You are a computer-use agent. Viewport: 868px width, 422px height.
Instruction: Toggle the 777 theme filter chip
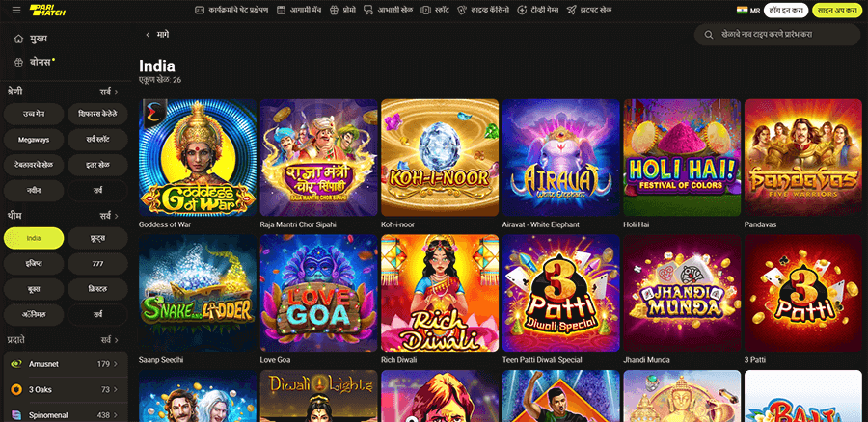click(97, 264)
